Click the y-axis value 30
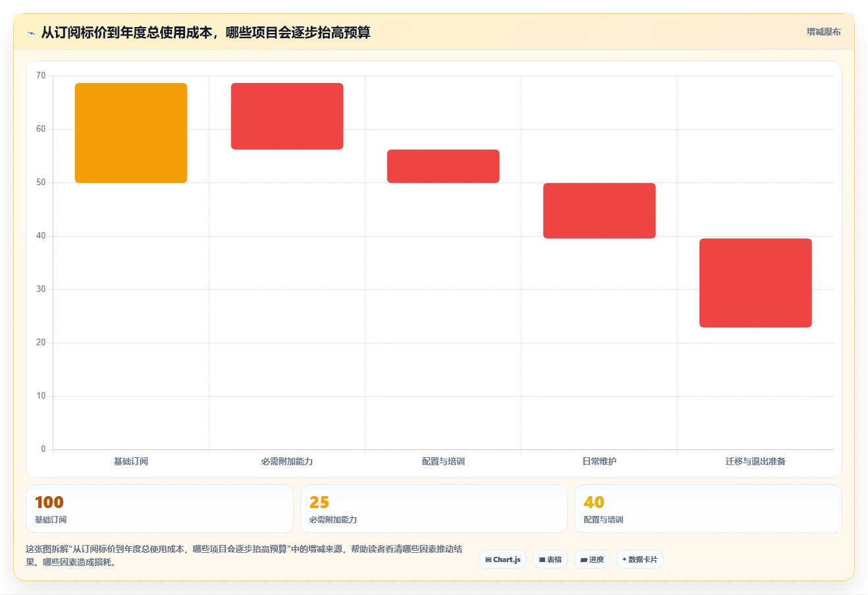The width and height of the screenshot is (868, 595). click(x=41, y=289)
